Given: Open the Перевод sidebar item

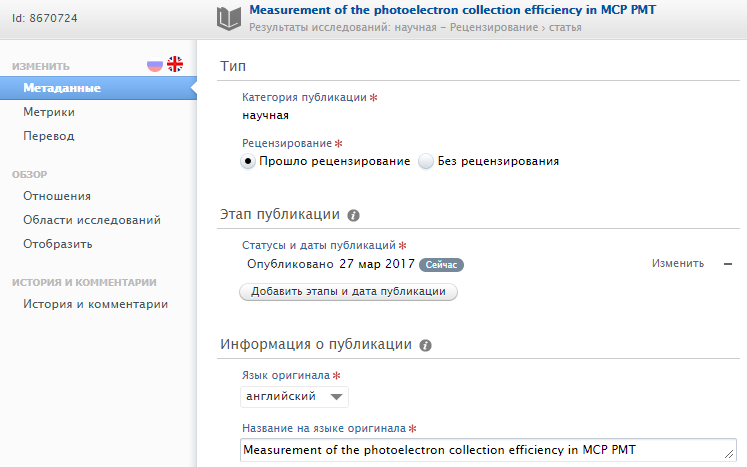Looking at the screenshot, I should tap(49, 136).
